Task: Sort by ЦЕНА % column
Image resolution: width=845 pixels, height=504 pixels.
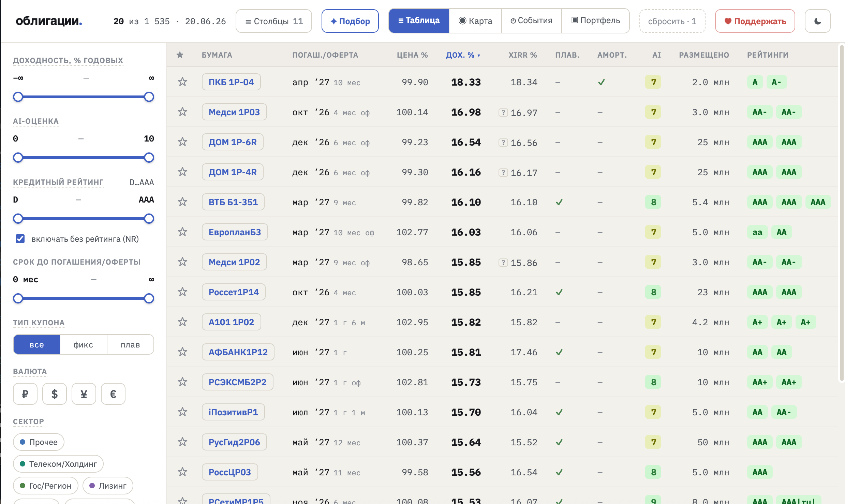Action: point(412,55)
